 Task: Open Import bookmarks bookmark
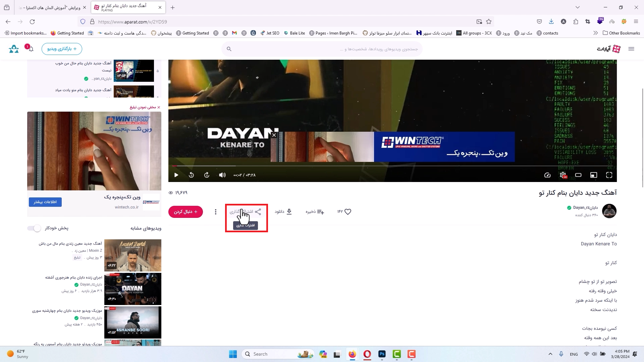[x=25, y=33]
